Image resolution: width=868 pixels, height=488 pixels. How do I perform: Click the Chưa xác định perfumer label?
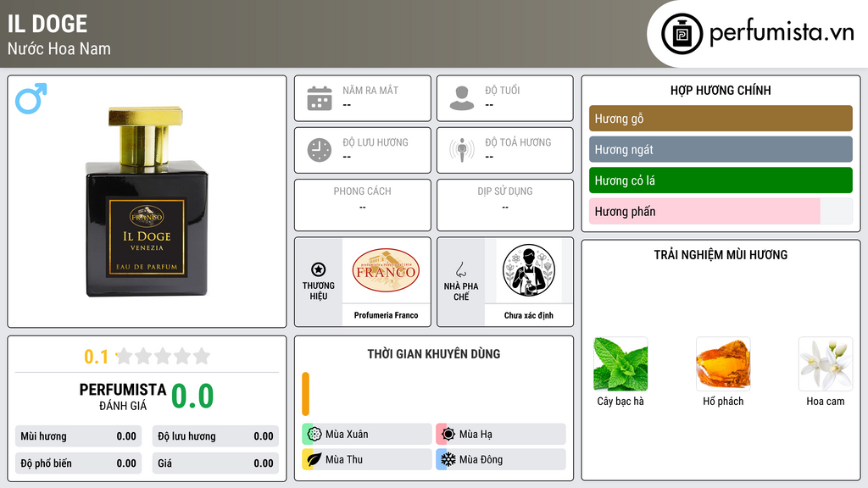click(529, 315)
